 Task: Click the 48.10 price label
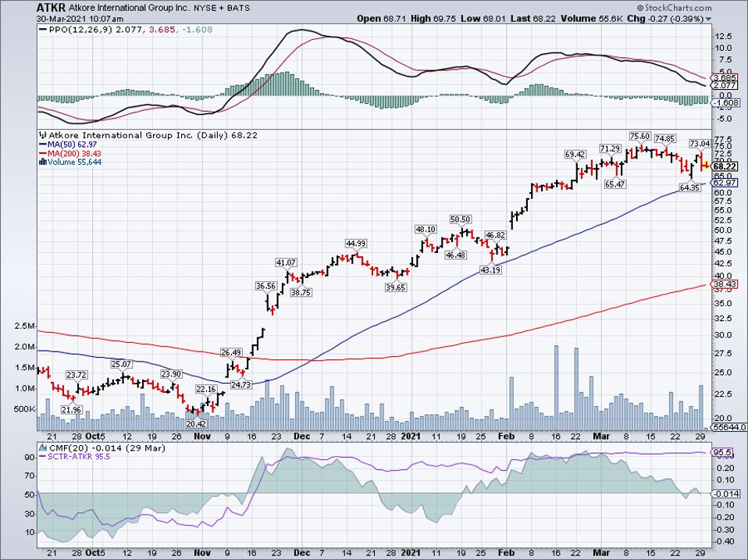(x=426, y=229)
